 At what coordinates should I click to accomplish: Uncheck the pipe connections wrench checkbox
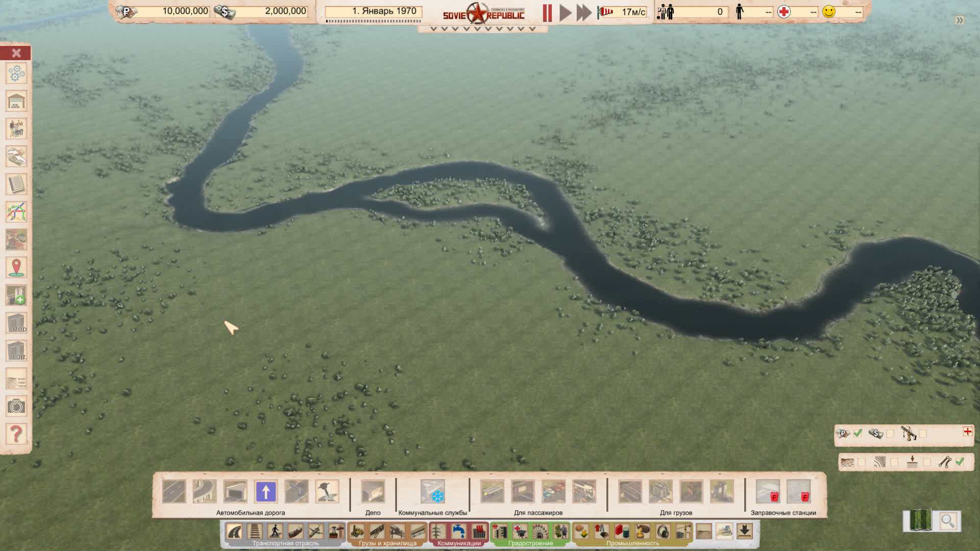point(960,462)
